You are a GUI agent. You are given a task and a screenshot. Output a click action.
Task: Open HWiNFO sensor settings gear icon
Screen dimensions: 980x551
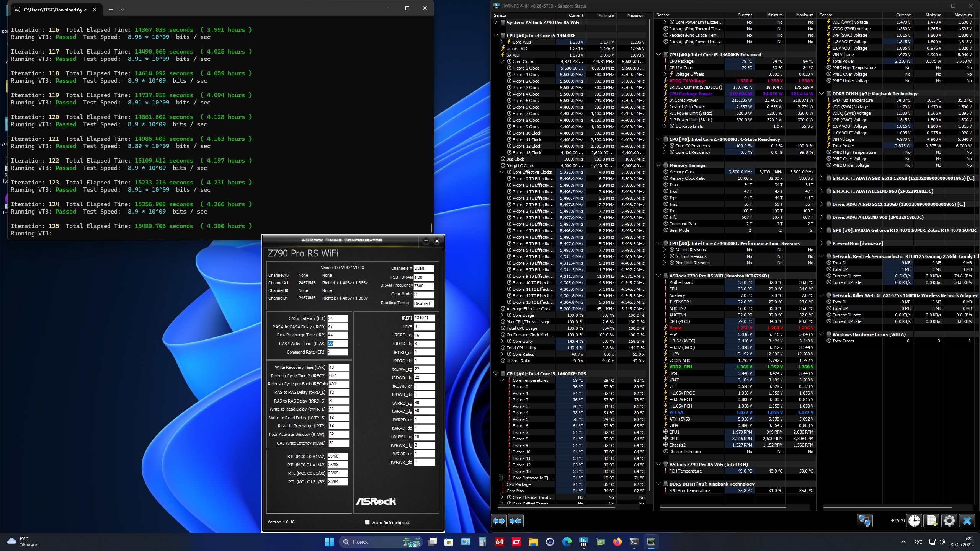949,521
